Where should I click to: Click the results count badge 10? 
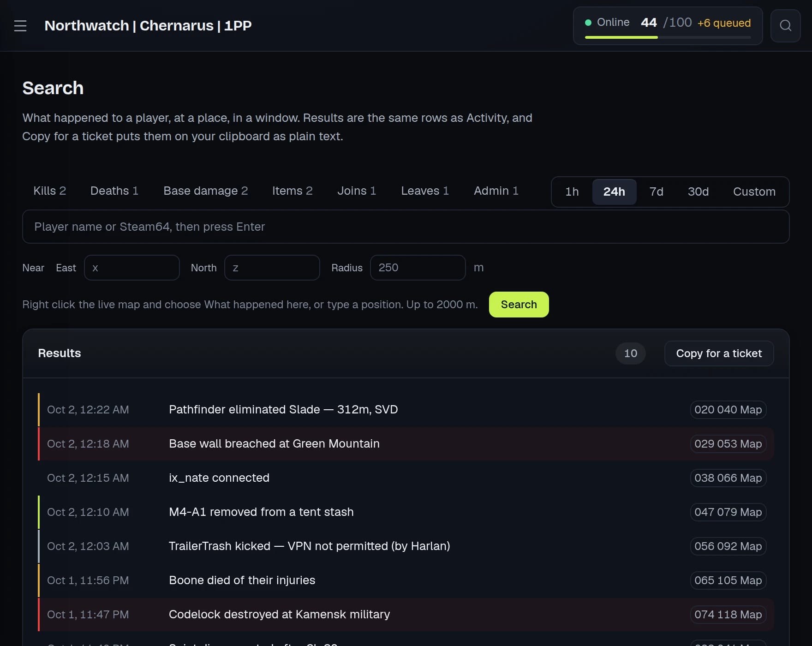click(630, 353)
